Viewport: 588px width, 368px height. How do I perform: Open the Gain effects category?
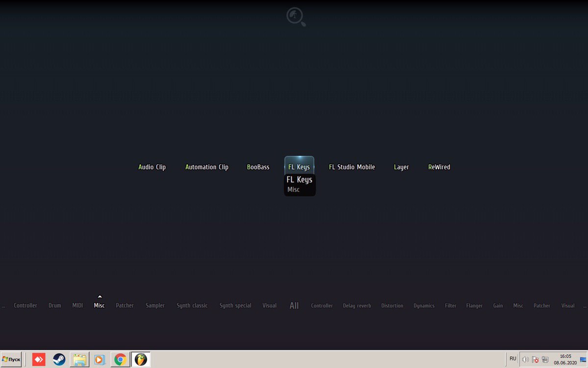498,305
